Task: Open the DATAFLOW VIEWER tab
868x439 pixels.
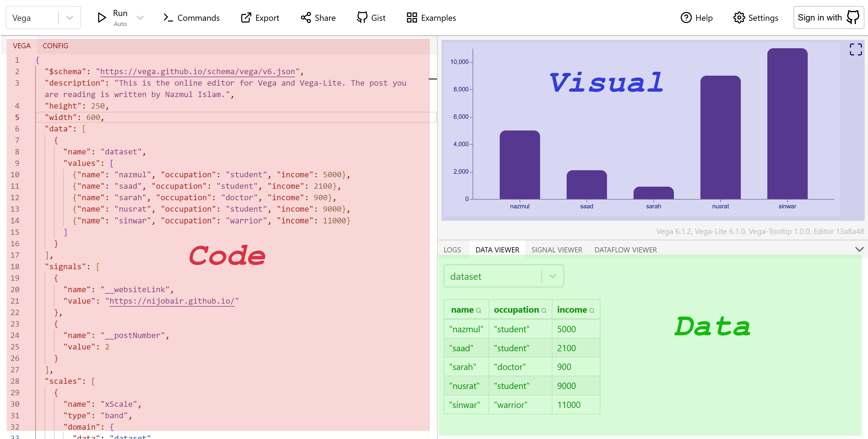Action: pos(625,250)
